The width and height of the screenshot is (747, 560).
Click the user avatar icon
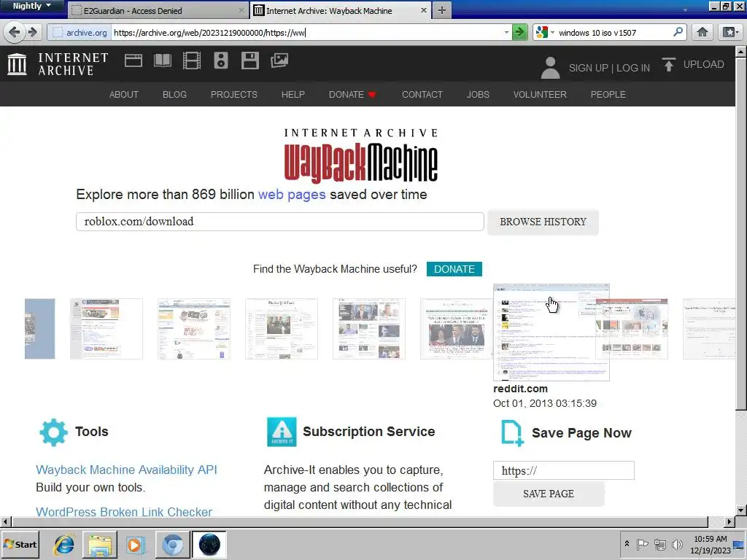[550, 68]
